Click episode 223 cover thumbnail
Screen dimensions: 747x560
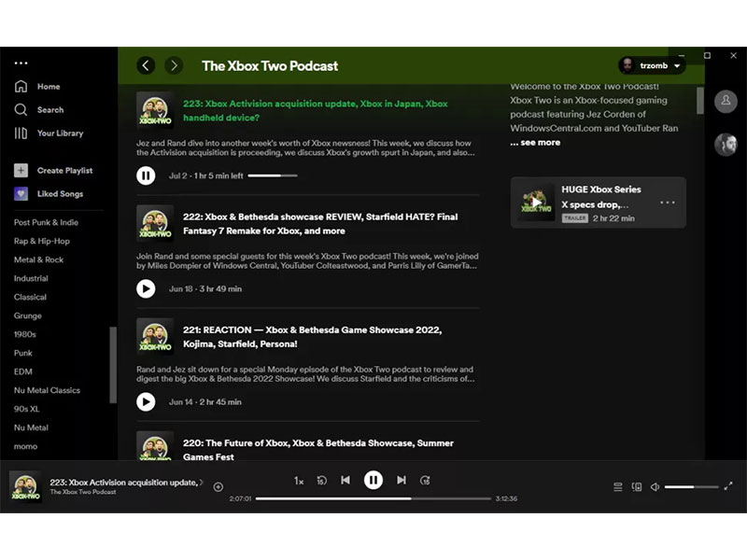155,110
